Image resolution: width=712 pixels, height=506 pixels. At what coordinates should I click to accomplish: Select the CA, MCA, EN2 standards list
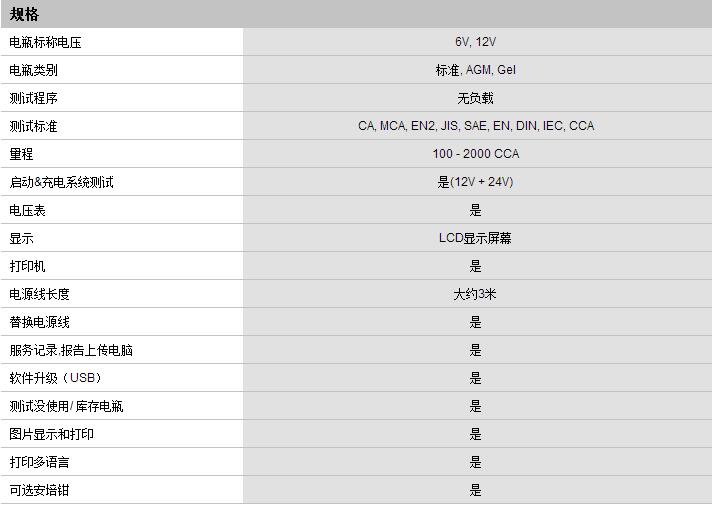coord(475,126)
